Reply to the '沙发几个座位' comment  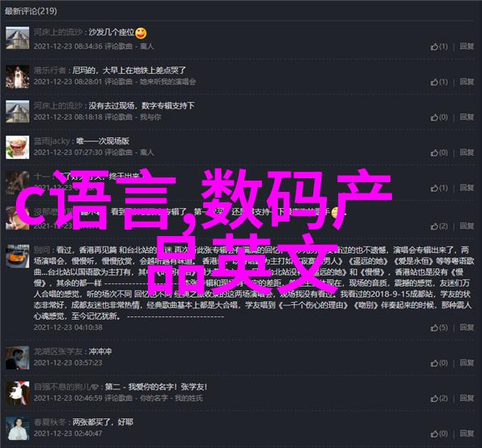tap(467, 47)
